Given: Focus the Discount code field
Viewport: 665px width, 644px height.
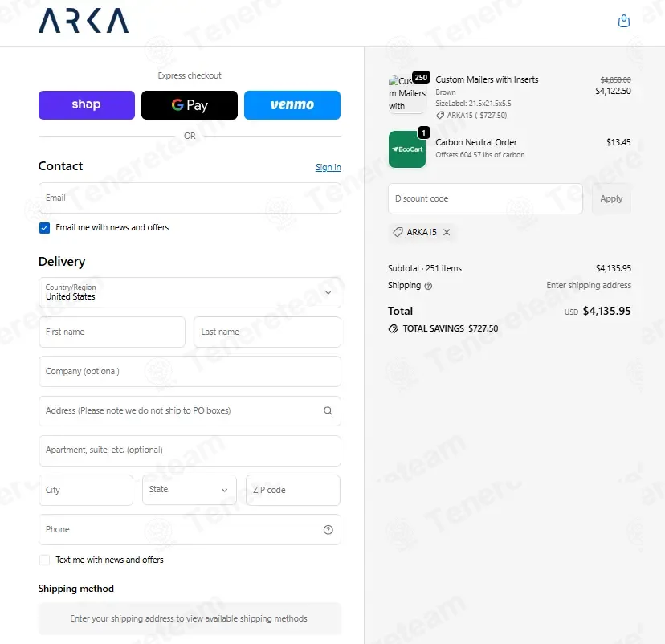Looking at the screenshot, I should [485, 198].
